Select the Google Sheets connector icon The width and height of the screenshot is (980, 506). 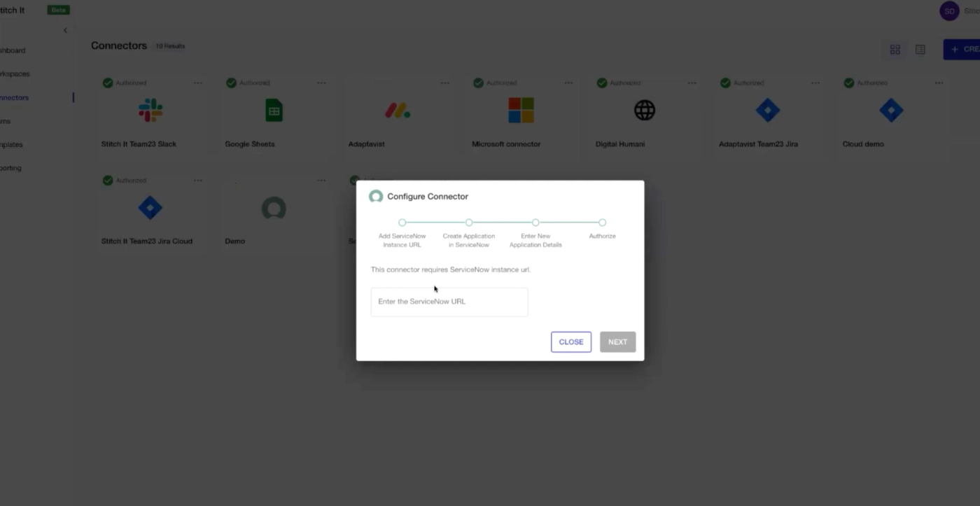[x=273, y=110]
